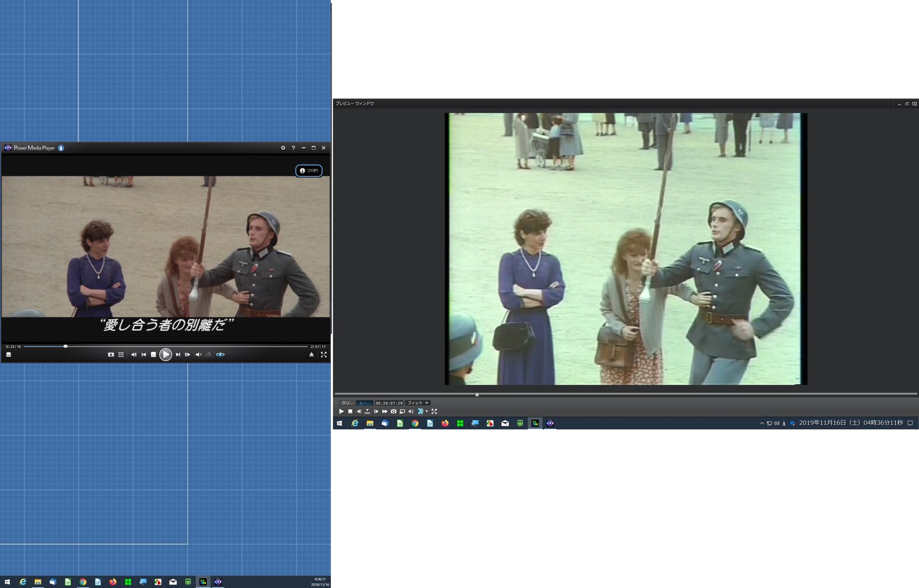Switch to the クリップ mode tab

(x=347, y=403)
